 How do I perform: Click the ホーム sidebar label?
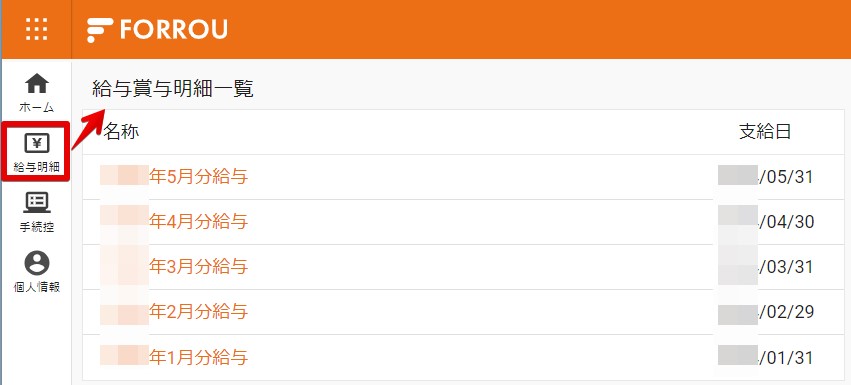point(37,108)
